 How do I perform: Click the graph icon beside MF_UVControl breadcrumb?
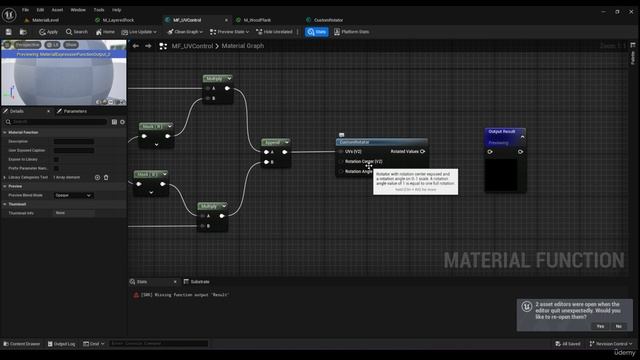tap(163, 46)
